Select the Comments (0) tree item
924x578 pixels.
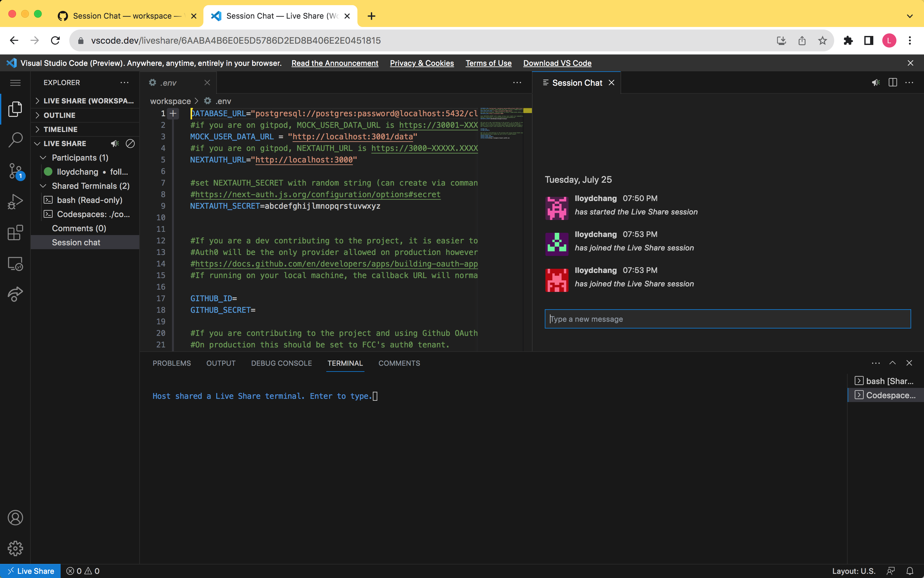pos(85,228)
